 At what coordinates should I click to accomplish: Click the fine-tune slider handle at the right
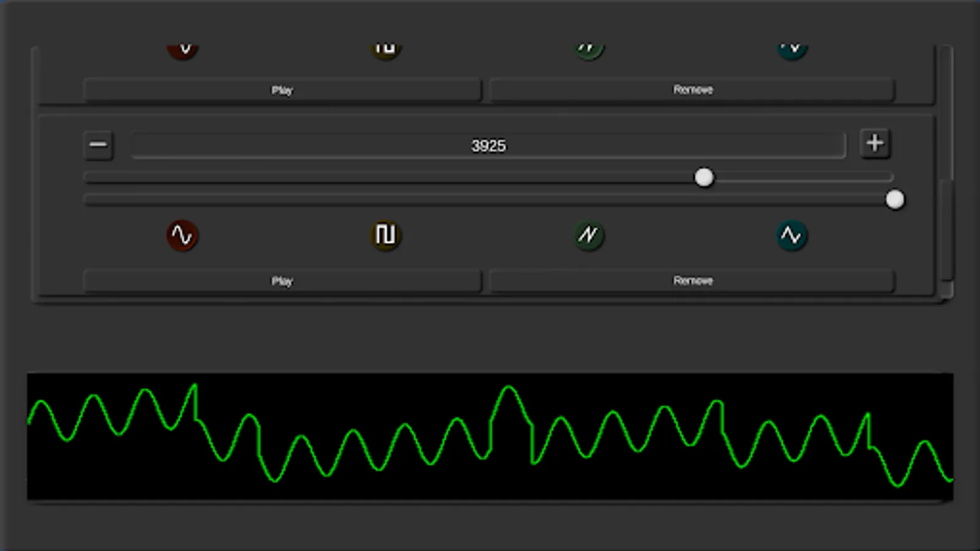[x=895, y=198]
